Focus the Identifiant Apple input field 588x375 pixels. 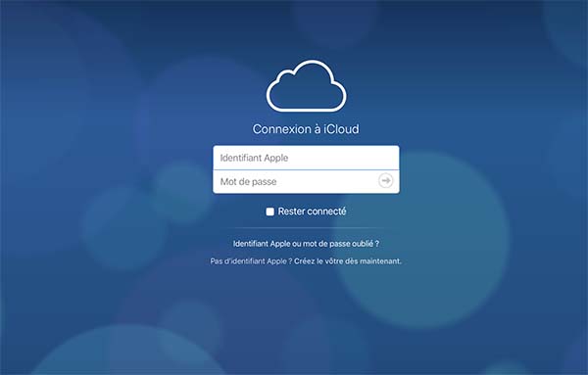point(306,158)
